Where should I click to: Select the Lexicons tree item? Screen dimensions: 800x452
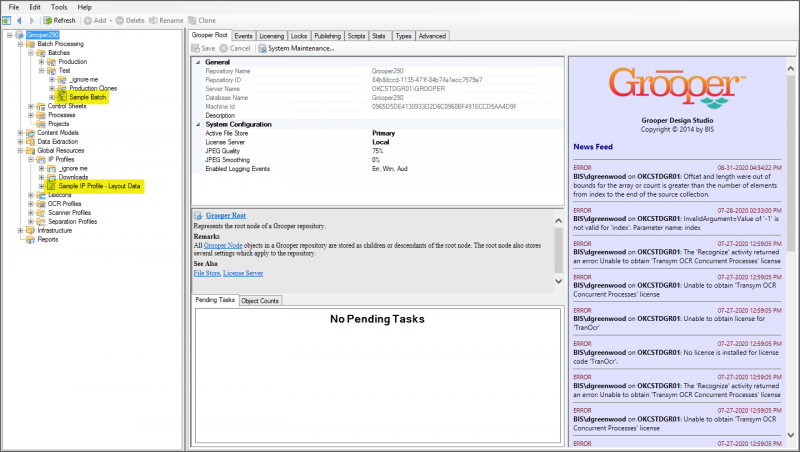(x=59, y=195)
